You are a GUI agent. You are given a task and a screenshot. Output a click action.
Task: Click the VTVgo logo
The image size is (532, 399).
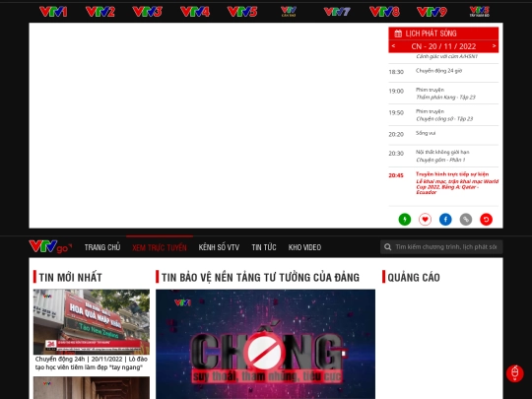pos(50,246)
